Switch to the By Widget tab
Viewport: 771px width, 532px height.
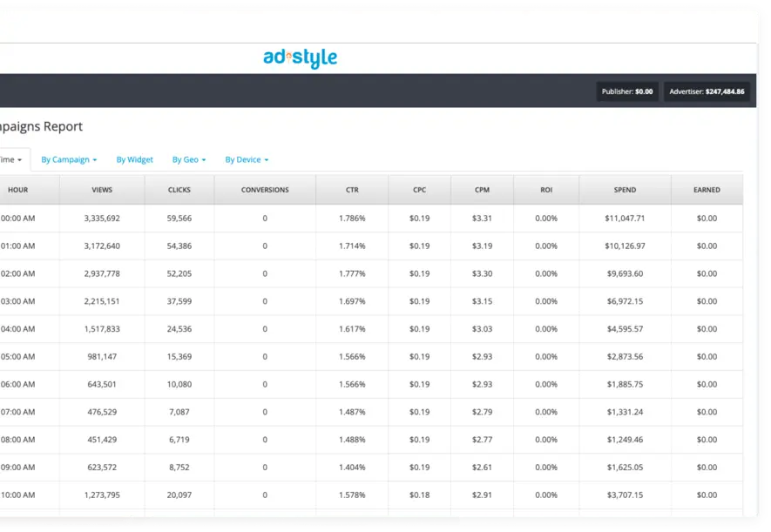[134, 160]
